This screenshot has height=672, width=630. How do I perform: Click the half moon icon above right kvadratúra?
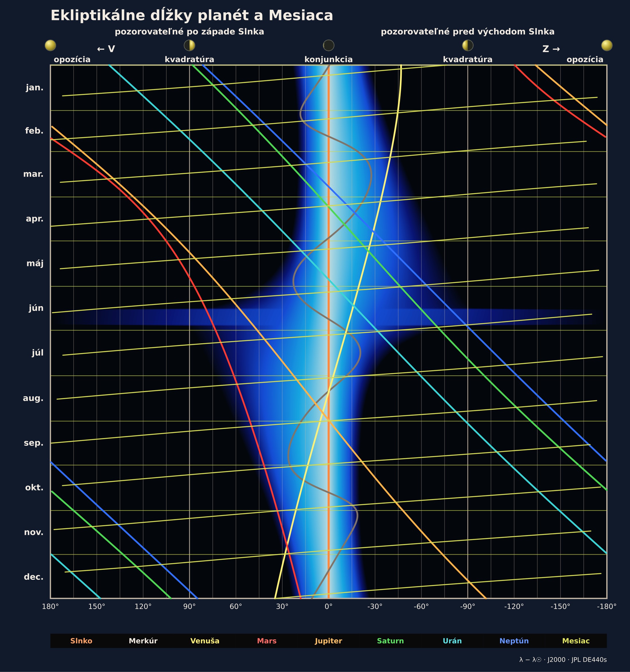click(x=468, y=45)
